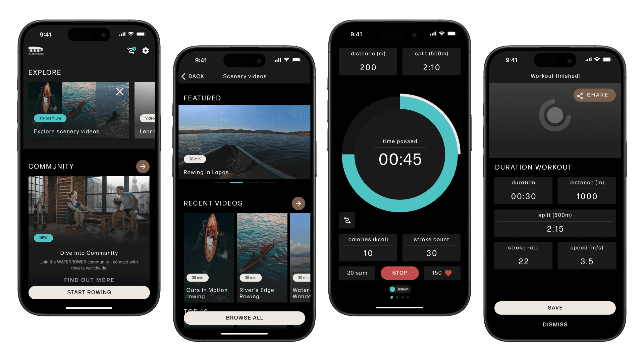Toggle premium membership on explore banner
This screenshot has height=362, width=644.
click(50, 118)
